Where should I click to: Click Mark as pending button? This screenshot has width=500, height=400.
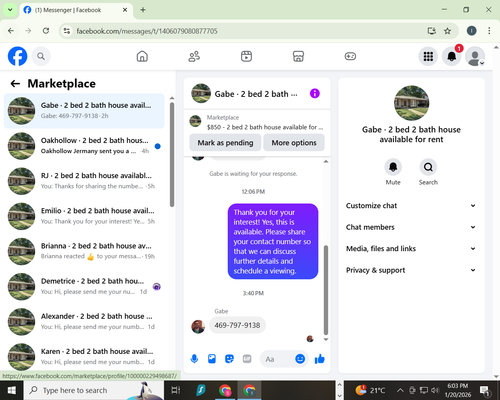pos(225,143)
